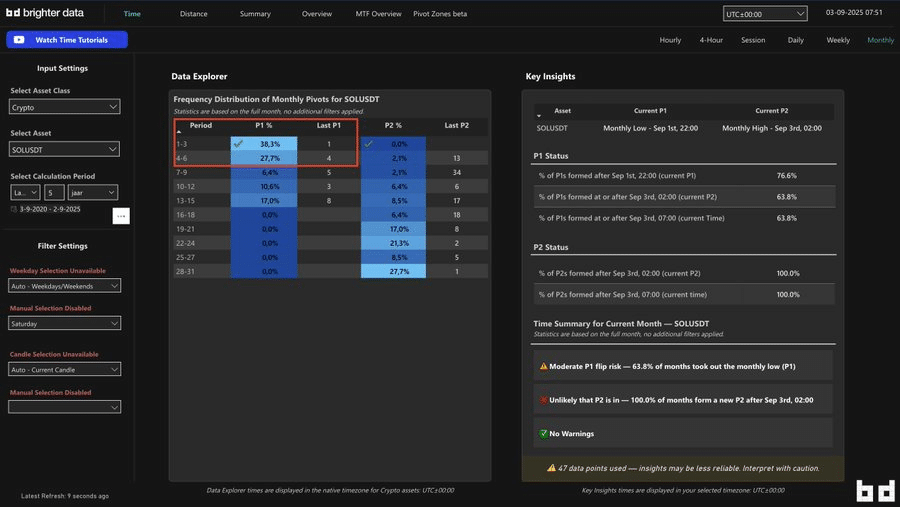The image size is (900, 507).
Task: Switch to the Distance tab
Action: pyautogui.click(x=194, y=14)
